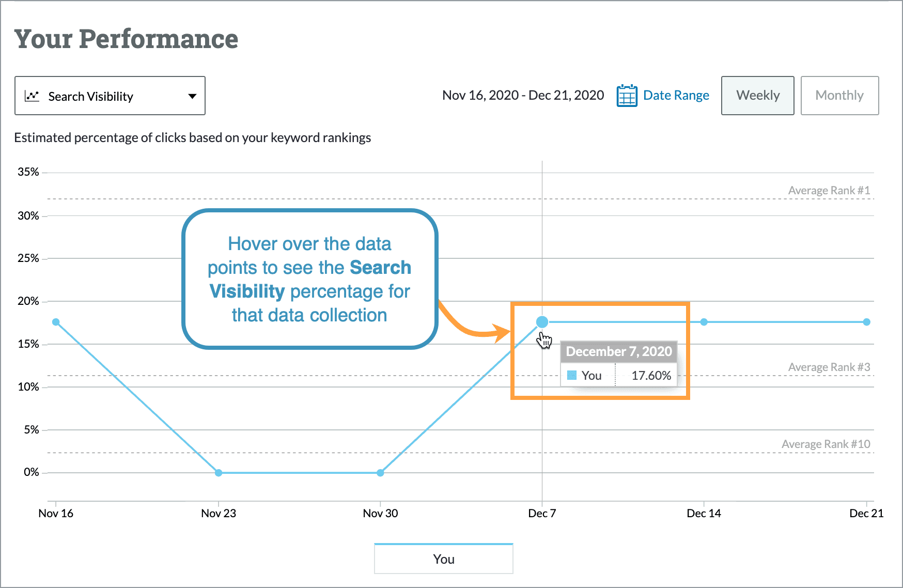Click the data point at Nov 16
Image resolution: width=903 pixels, height=588 pixels.
coord(55,321)
